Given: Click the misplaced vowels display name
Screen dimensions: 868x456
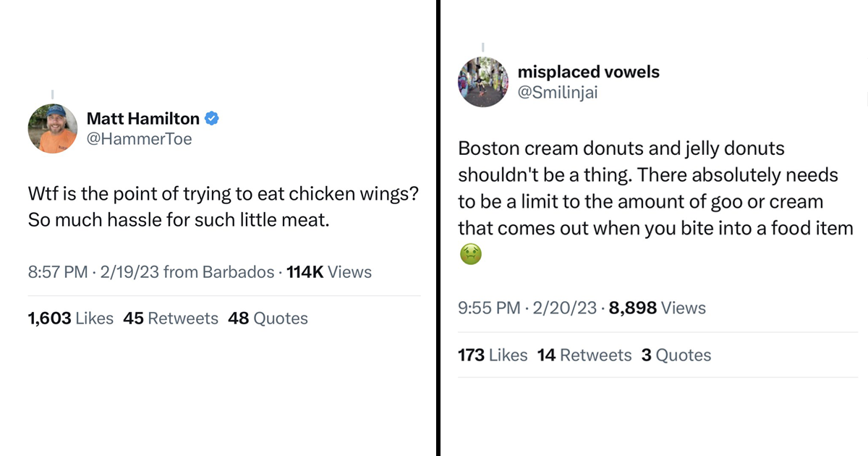Looking at the screenshot, I should pos(589,72).
